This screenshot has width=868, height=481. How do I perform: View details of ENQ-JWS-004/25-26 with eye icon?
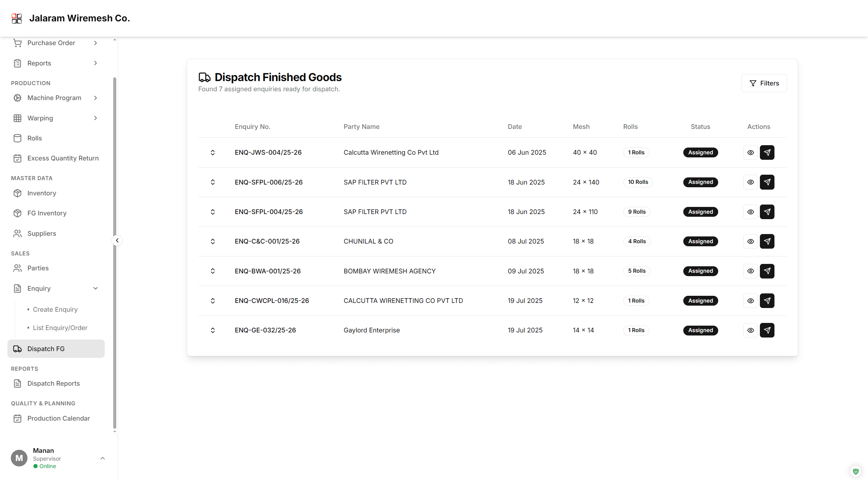click(x=750, y=152)
